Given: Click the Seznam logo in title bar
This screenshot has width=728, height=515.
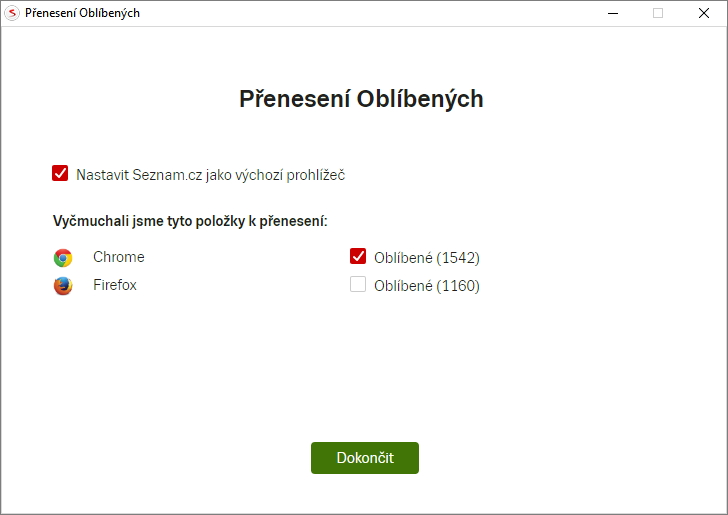Looking at the screenshot, I should [x=13, y=13].
